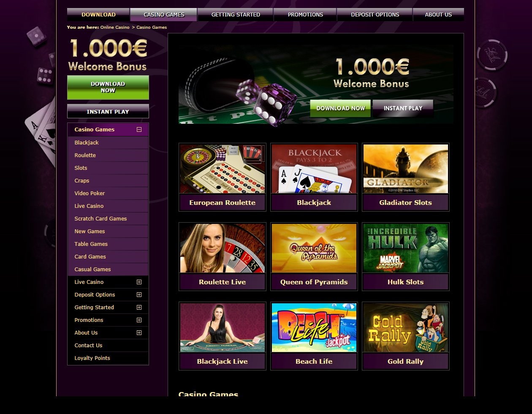This screenshot has width=532, height=414.
Task: Open the Incredible Hulk Slots thumbnail
Action: 406,248
